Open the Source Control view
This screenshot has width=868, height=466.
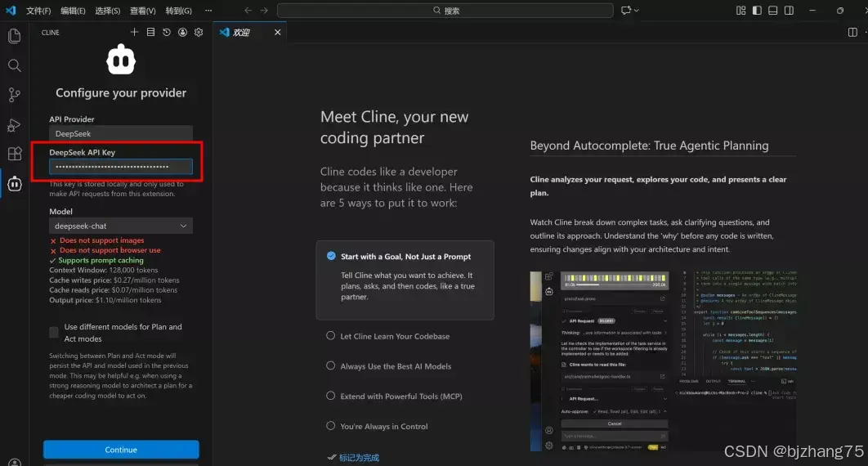(15, 95)
